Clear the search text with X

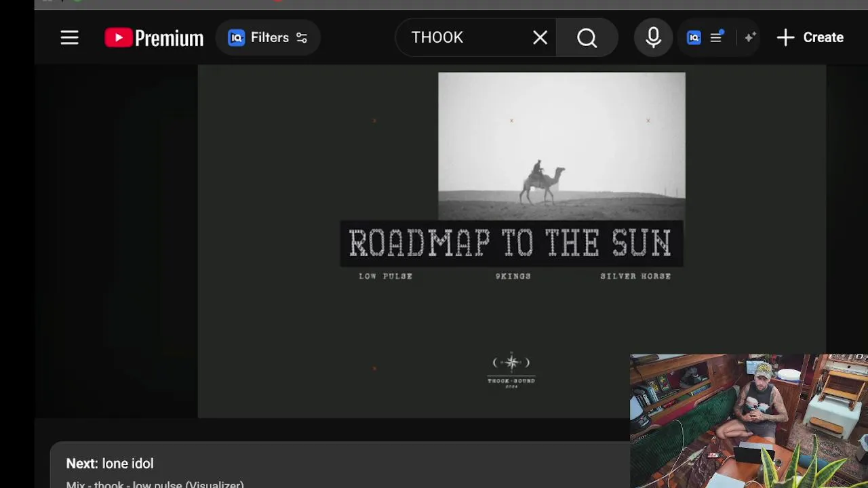(x=540, y=38)
